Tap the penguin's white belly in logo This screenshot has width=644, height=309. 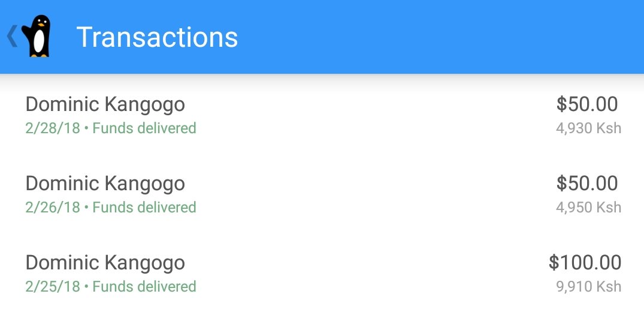pyautogui.click(x=38, y=41)
